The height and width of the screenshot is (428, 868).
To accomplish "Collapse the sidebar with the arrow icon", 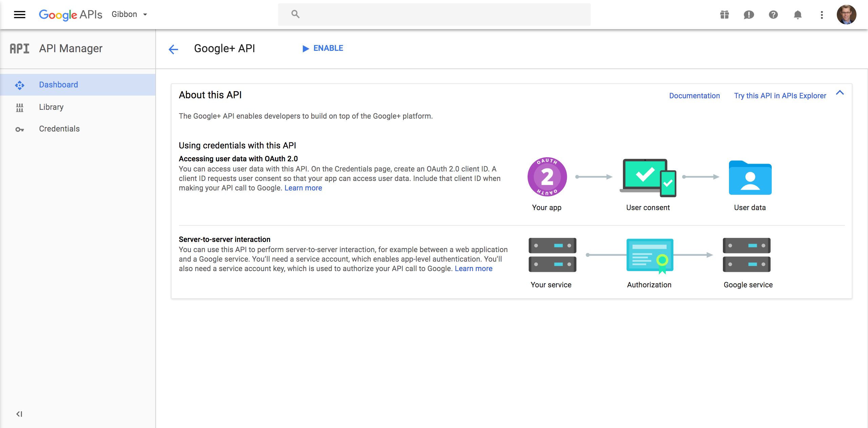I will coord(19,414).
